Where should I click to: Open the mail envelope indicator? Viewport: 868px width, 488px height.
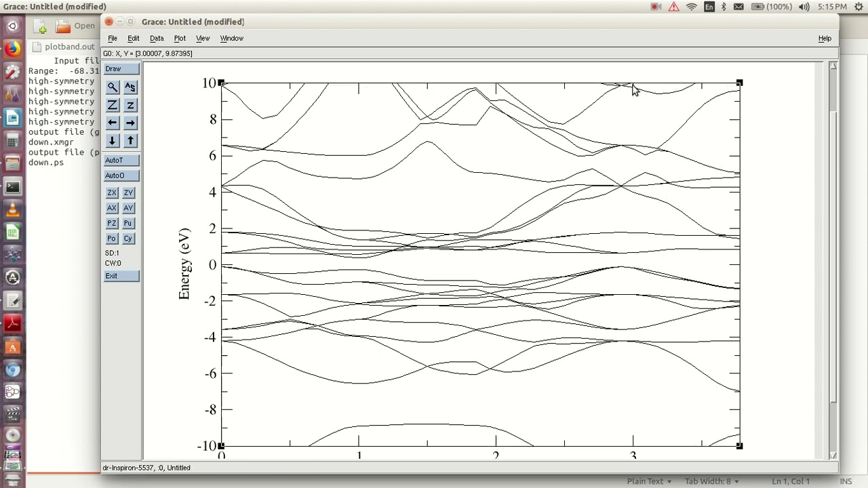(x=738, y=7)
